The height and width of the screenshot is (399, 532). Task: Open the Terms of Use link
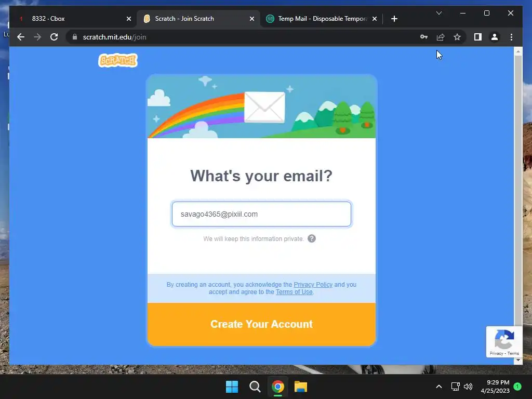pyautogui.click(x=294, y=292)
